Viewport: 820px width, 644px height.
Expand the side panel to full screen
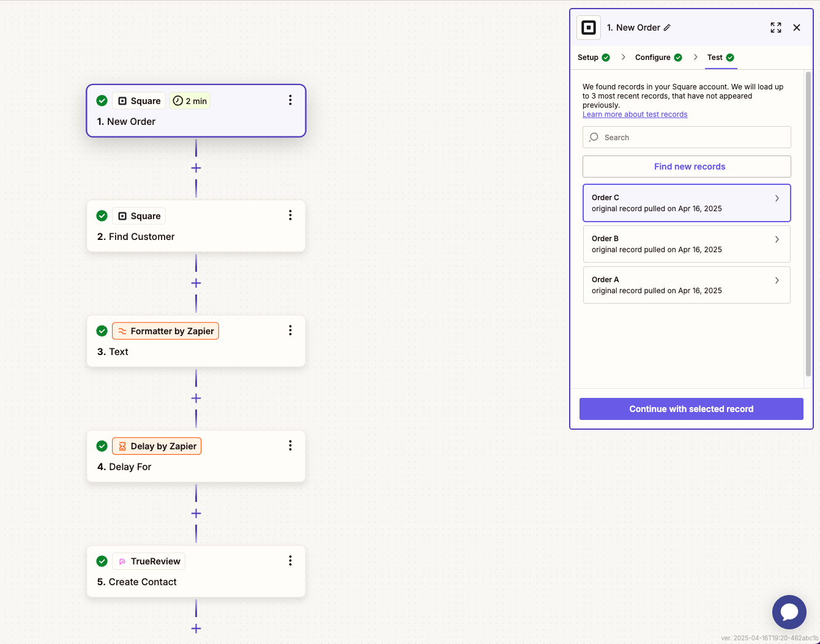coord(776,28)
